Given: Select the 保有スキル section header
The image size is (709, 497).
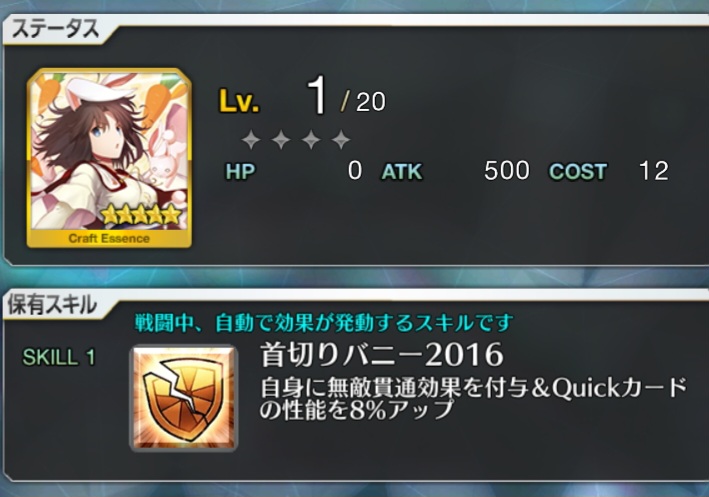Looking at the screenshot, I should pyautogui.click(x=52, y=304).
